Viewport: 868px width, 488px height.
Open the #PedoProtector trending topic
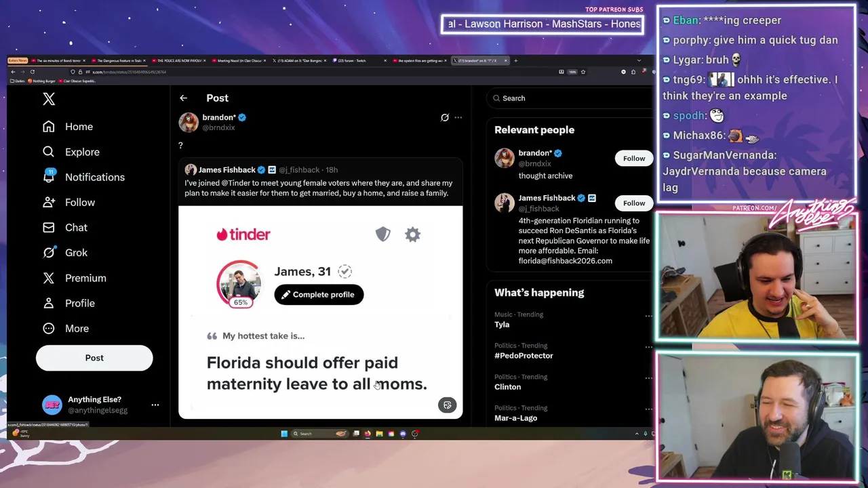click(524, 356)
